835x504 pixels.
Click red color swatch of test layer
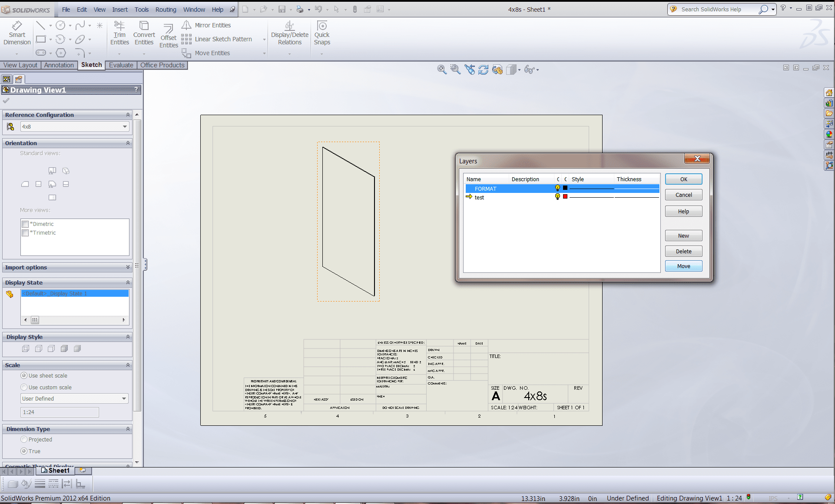click(x=565, y=197)
